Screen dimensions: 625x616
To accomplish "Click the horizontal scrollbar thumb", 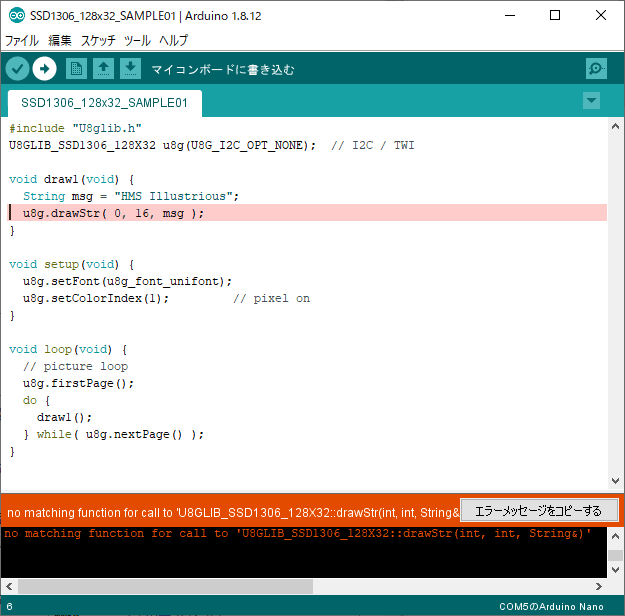I will pos(165,586).
